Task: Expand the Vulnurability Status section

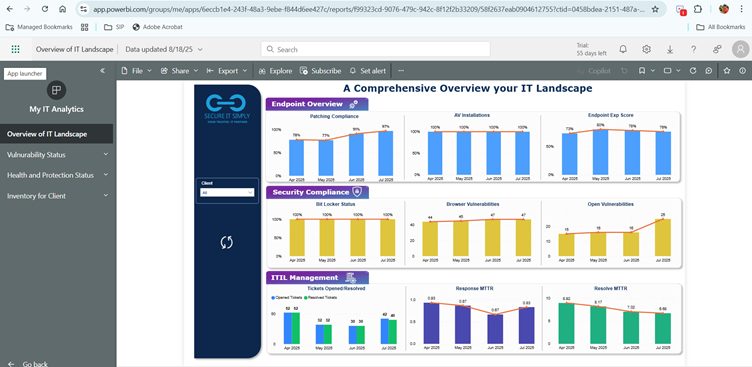Action: tap(57, 154)
